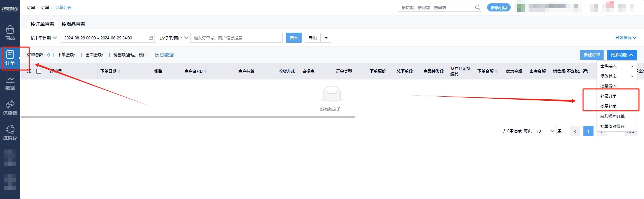Click the 下单原价 column header
Viewport: 644px width, 199px height.
(378, 71)
